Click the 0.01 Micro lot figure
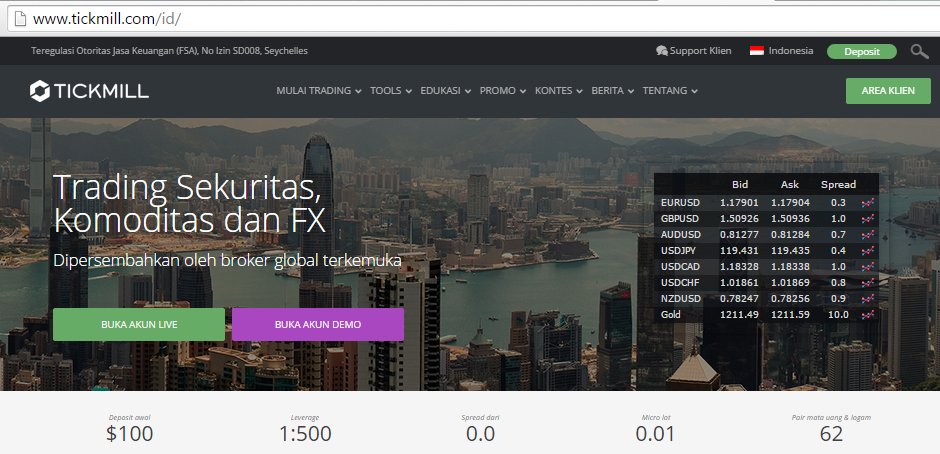This screenshot has height=454, width=940. click(x=655, y=434)
